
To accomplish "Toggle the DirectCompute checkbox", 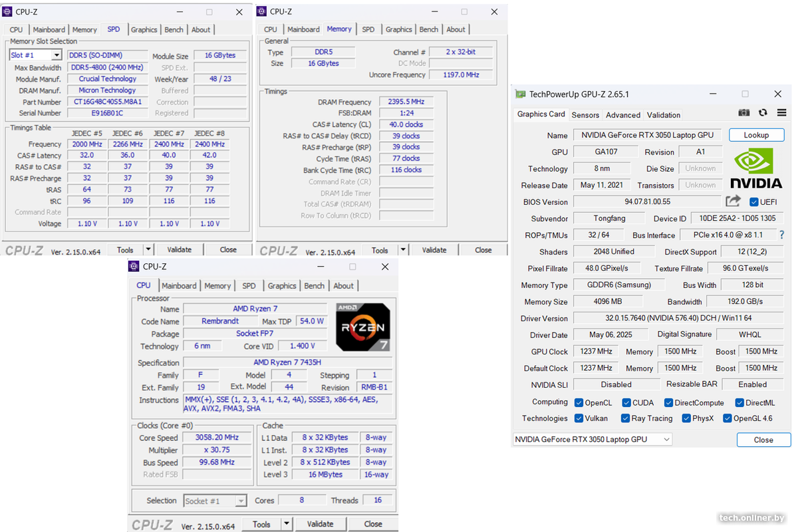I will (668, 402).
